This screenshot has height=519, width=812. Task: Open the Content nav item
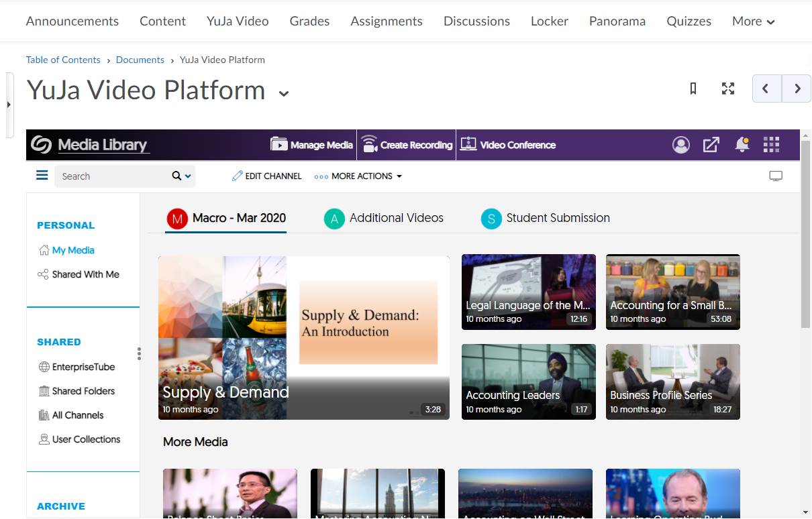coord(163,21)
